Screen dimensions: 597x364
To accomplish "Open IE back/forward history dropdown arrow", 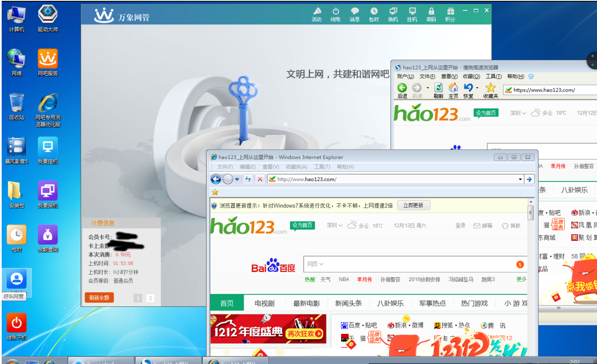I will (x=237, y=179).
